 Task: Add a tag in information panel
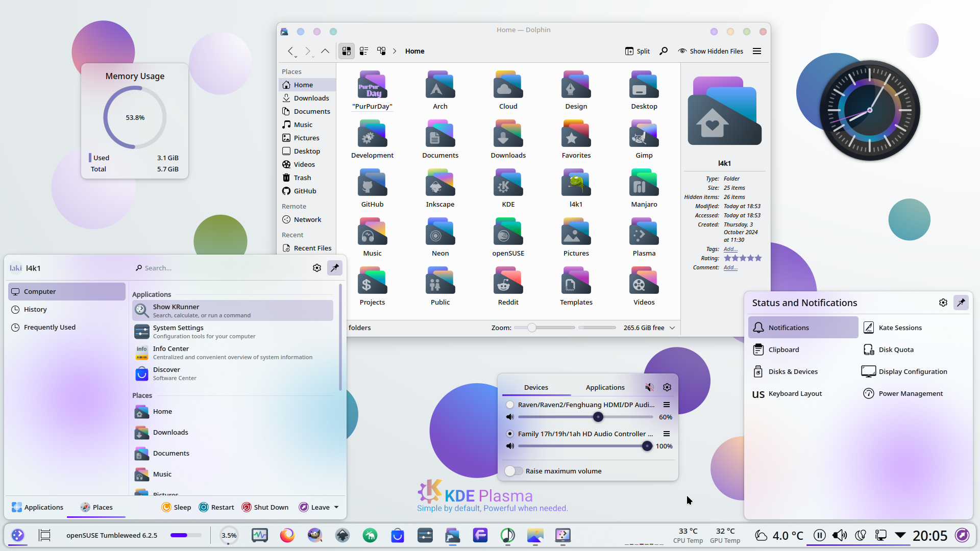(730, 249)
